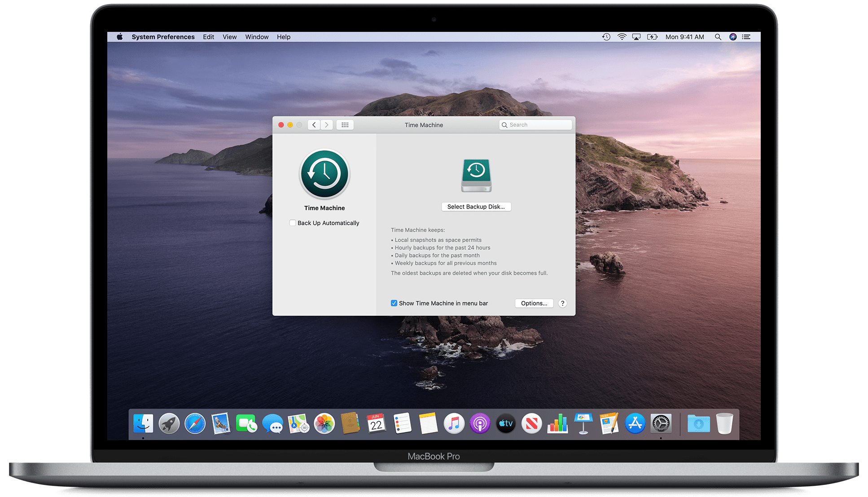Launch Photos from the Dock

(324, 423)
